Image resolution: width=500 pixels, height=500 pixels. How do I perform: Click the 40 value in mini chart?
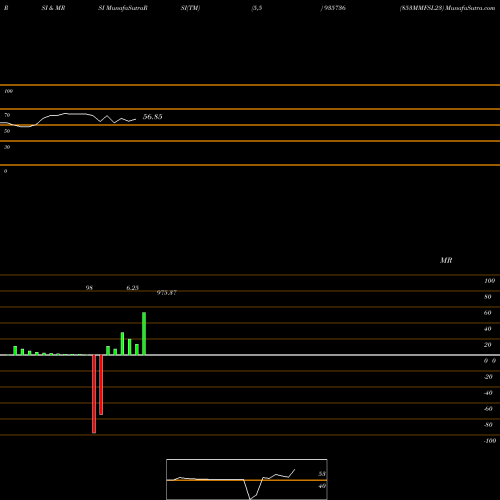(x=322, y=486)
